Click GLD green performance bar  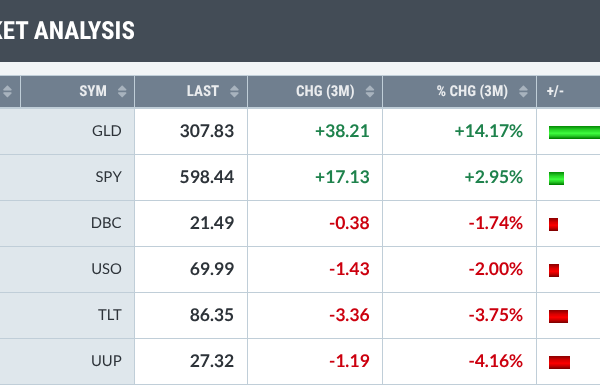point(574,132)
